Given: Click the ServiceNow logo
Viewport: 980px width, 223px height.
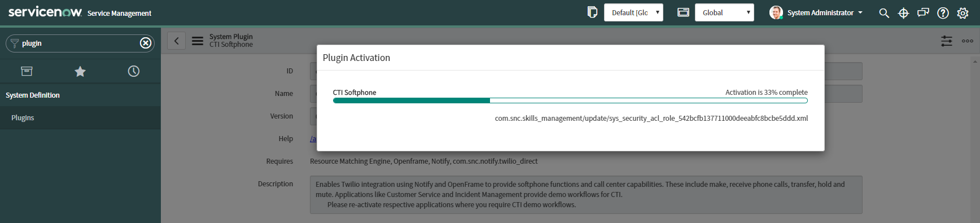Looking at the screenshot, I should tap(45, 12).
